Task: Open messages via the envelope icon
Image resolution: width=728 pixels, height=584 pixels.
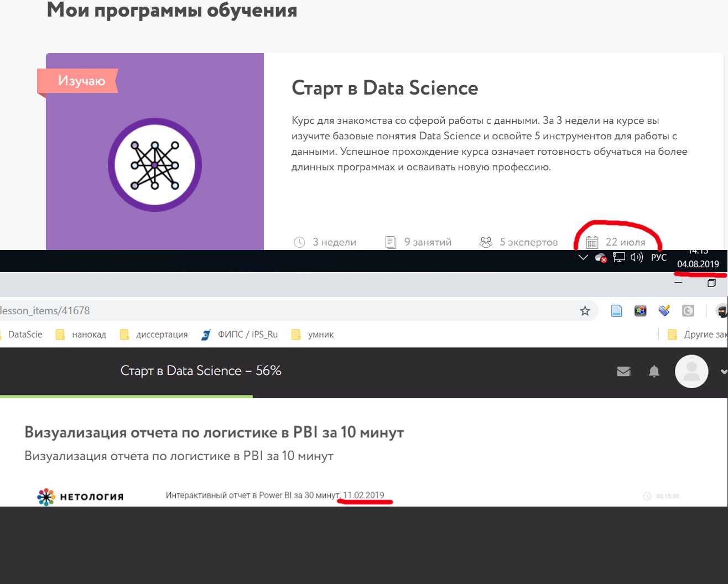Action: (x=623, y=371)
